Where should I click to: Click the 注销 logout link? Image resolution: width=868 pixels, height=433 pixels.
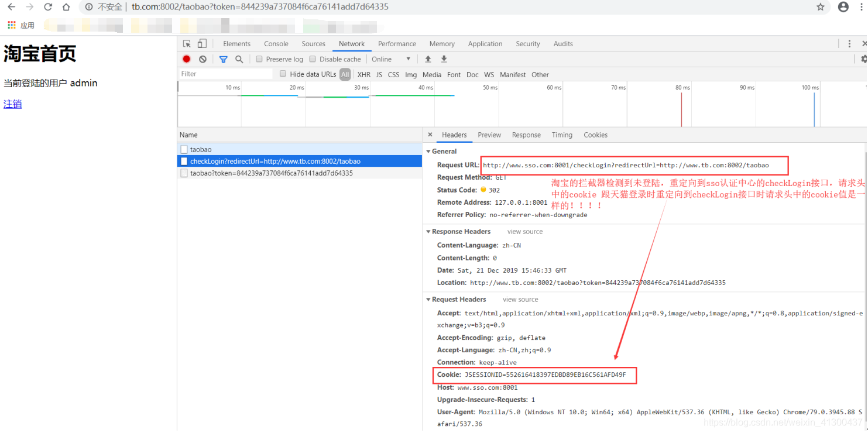pyautogui.click(x=13, y=104)
